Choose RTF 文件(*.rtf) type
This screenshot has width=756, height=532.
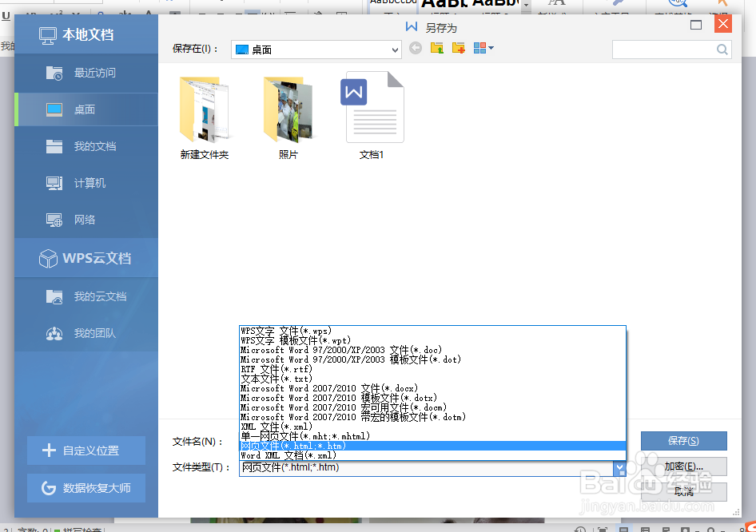coord(432,369)
